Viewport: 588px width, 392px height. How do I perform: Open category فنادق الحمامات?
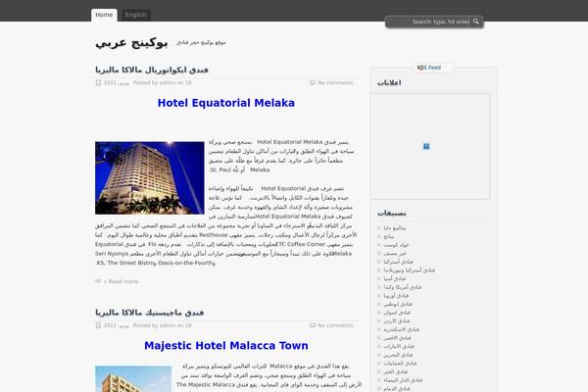[400, 364]
